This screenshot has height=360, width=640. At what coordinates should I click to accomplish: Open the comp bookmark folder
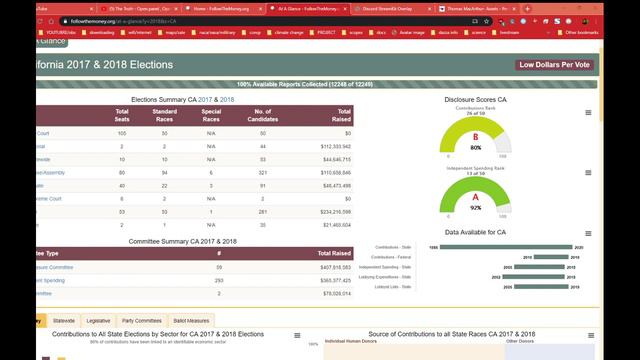coord(251,32)
